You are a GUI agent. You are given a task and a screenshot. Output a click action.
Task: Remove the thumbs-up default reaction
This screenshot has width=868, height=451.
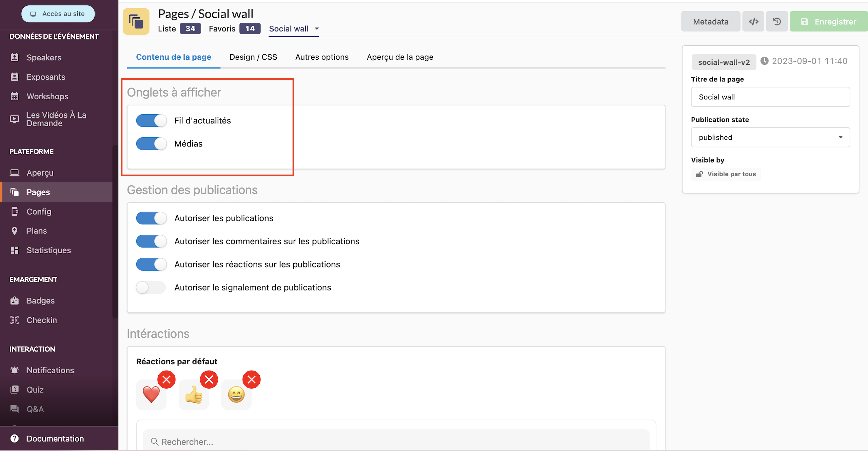click(209, 379)
